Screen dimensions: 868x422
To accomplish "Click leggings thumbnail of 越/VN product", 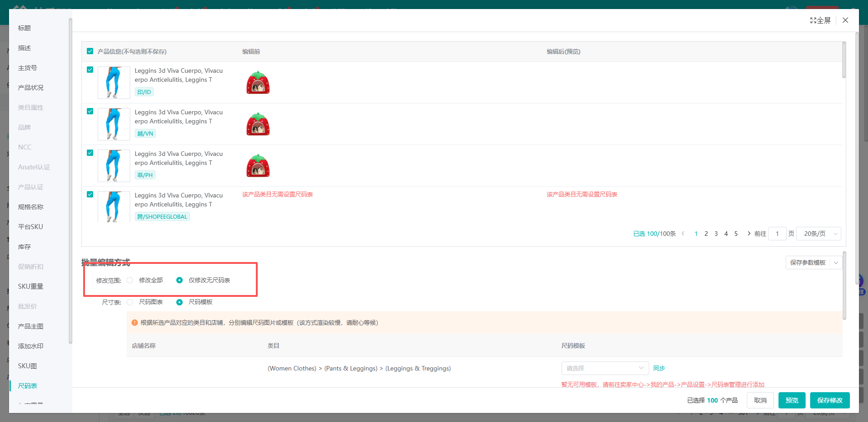I will point(114,124).
